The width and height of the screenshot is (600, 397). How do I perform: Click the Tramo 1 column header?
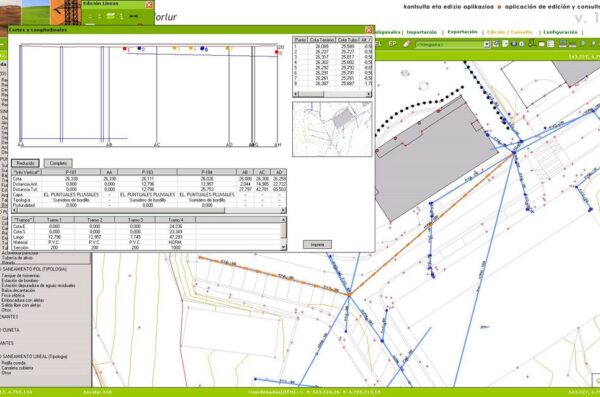(x=54, y=220)
